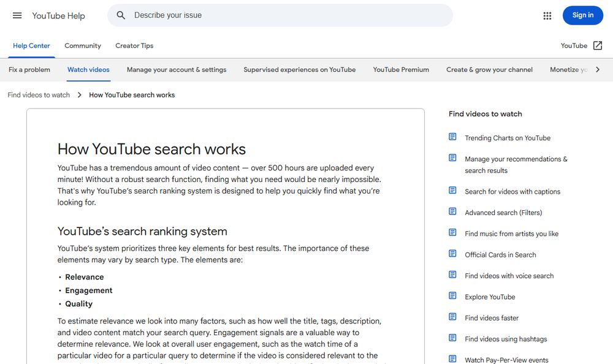This screenshot has height=364, width=613.
Task: Click document icon beside Find videos with voice search
Action: pyautogui.click(x=452, y=275)
